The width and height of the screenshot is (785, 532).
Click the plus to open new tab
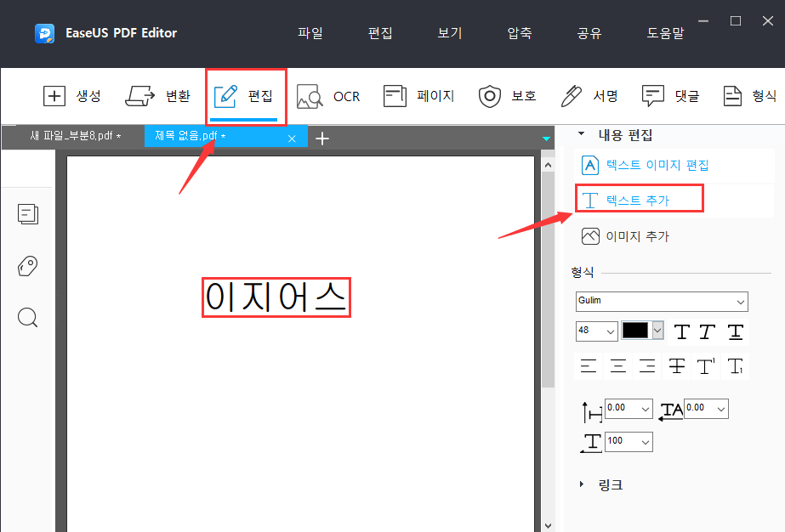point(322,137)
